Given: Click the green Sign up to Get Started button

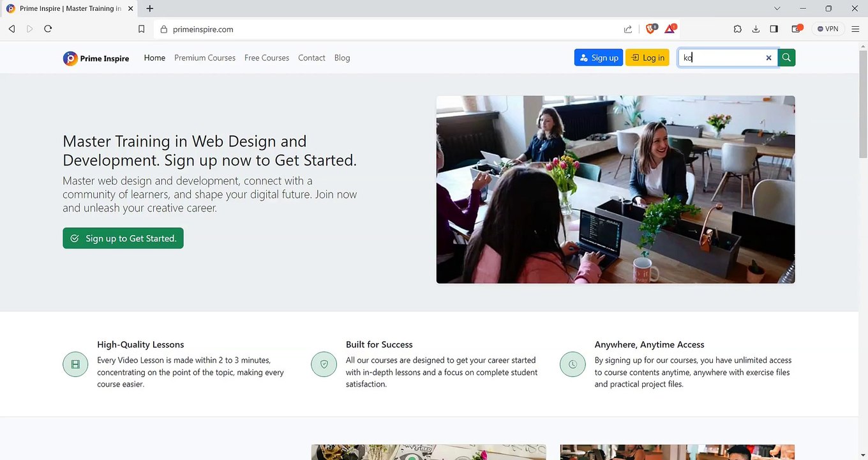Looking at the screenshot, I should pos(123,238).
